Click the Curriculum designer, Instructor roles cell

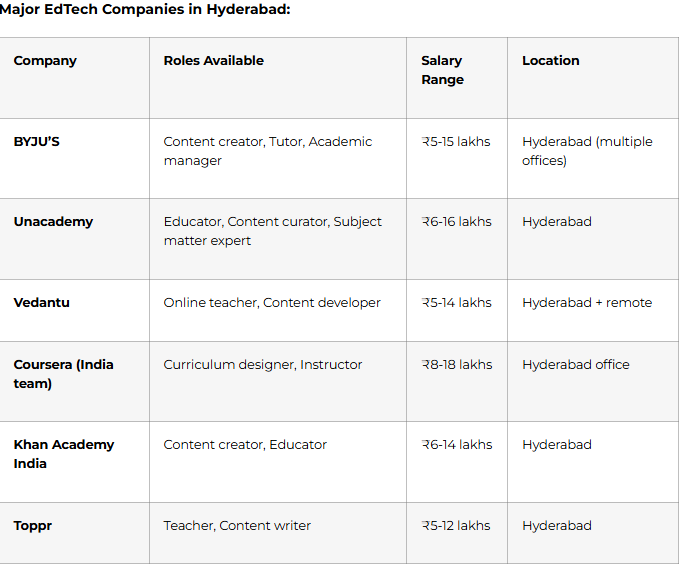[x=263, y=365]
